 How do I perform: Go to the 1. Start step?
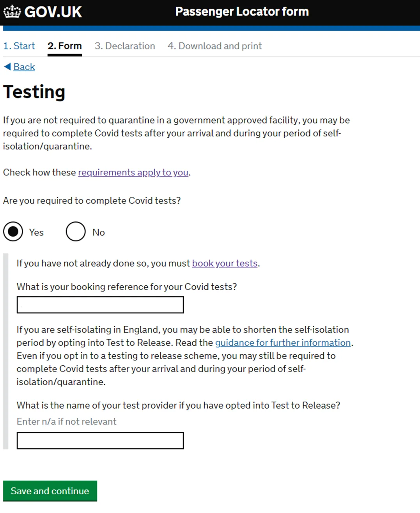tap(19, 46)
